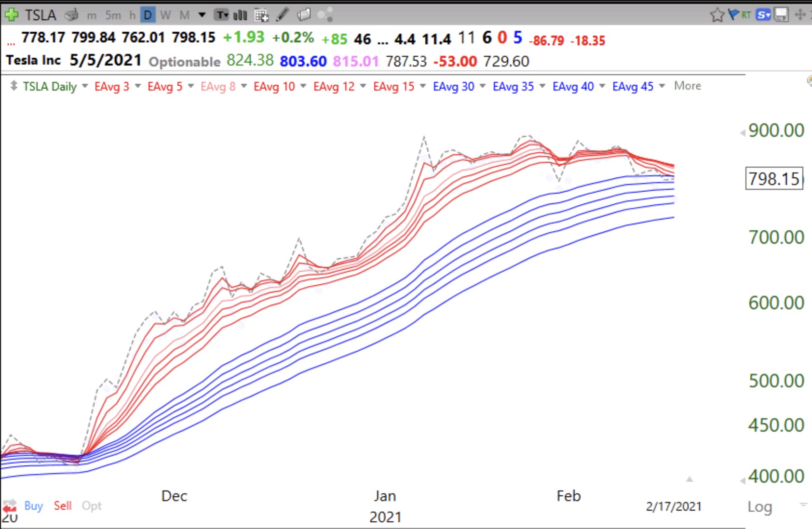Click the red arrows trade icon

(10, 506)
